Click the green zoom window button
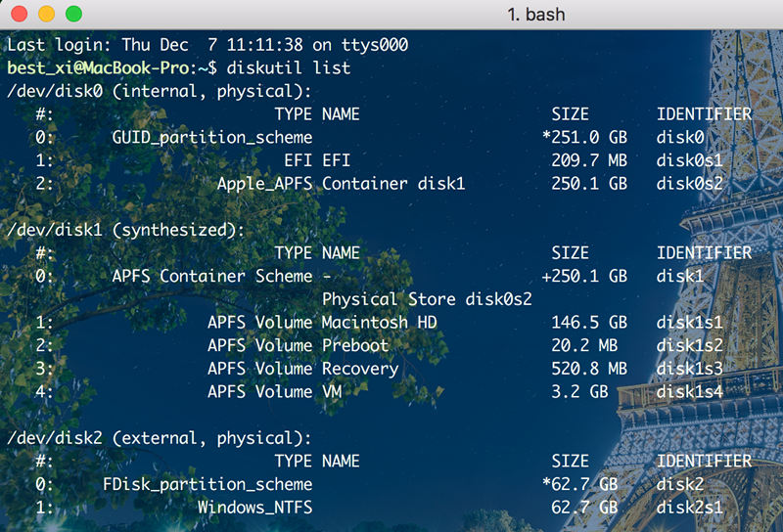Image resolution: width=783 pixels, height=532 pixels. (x=74, y=14)
